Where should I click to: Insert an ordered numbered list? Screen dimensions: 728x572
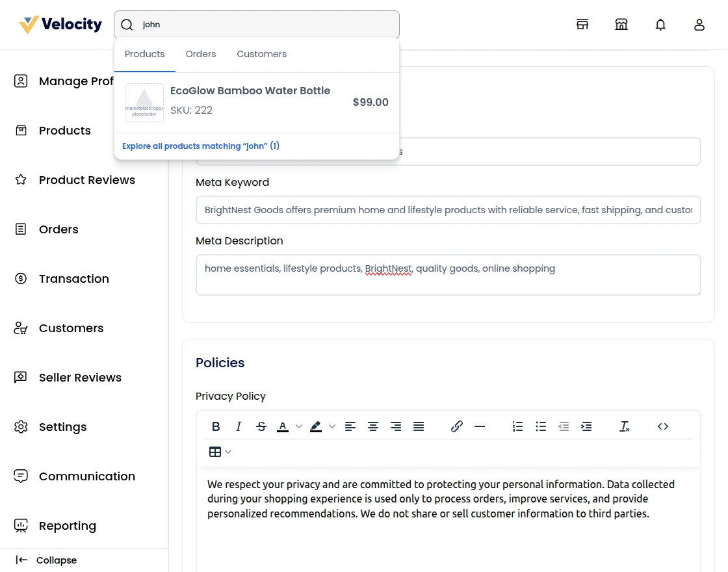517,426
